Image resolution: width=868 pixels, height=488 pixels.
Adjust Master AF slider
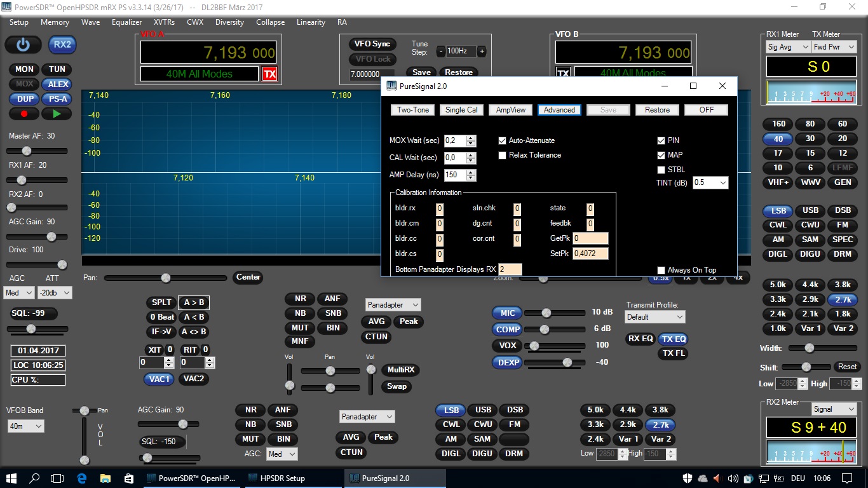pyautogui.click(x=37, y=151)
